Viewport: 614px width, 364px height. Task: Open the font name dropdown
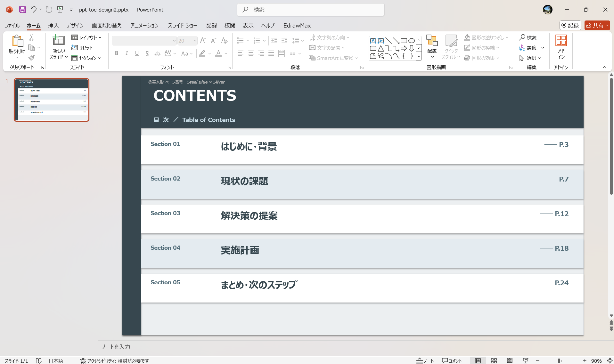(174, 41)
